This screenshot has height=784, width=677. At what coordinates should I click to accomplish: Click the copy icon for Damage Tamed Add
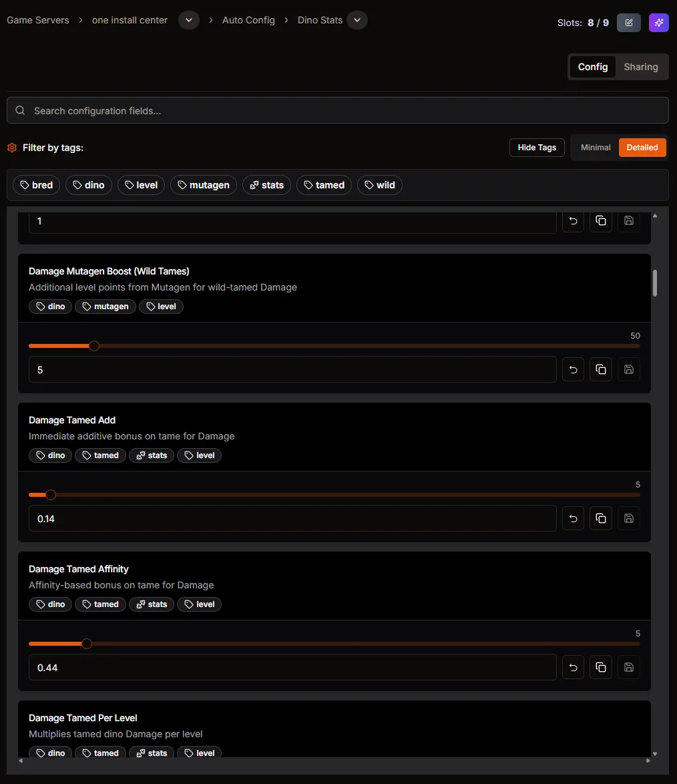pos(600,518)
